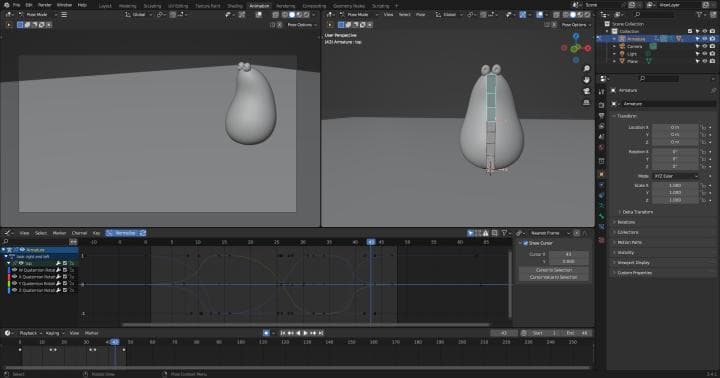Open graph editor Key menu
The width and height of the screenshot is (720, 378).
(96, 233)
